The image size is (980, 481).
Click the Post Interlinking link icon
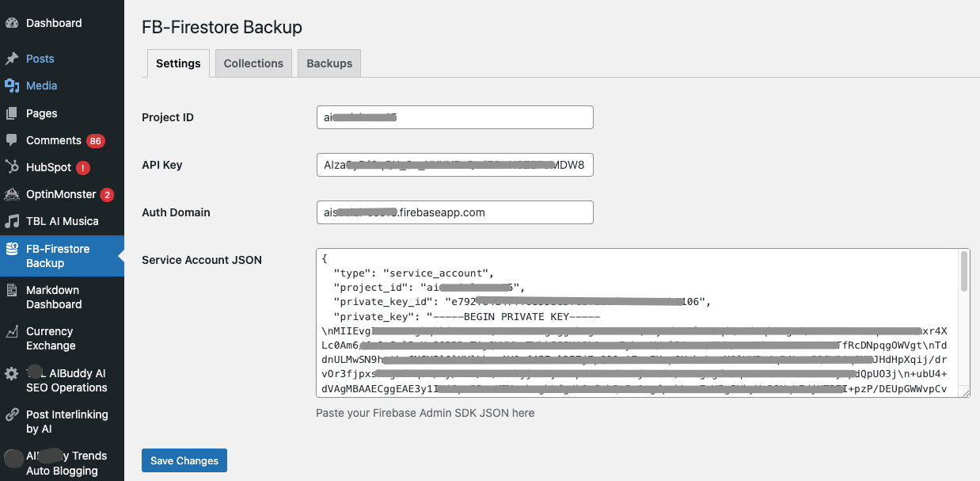pyautogui.click(x=12, y=414)
